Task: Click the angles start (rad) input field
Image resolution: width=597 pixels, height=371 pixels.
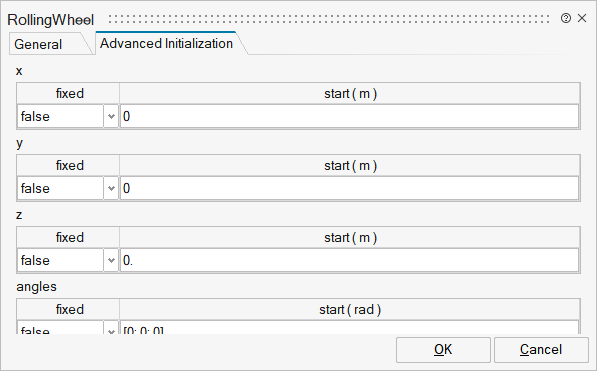Action: pyautogui.click(x=350, y=329)
